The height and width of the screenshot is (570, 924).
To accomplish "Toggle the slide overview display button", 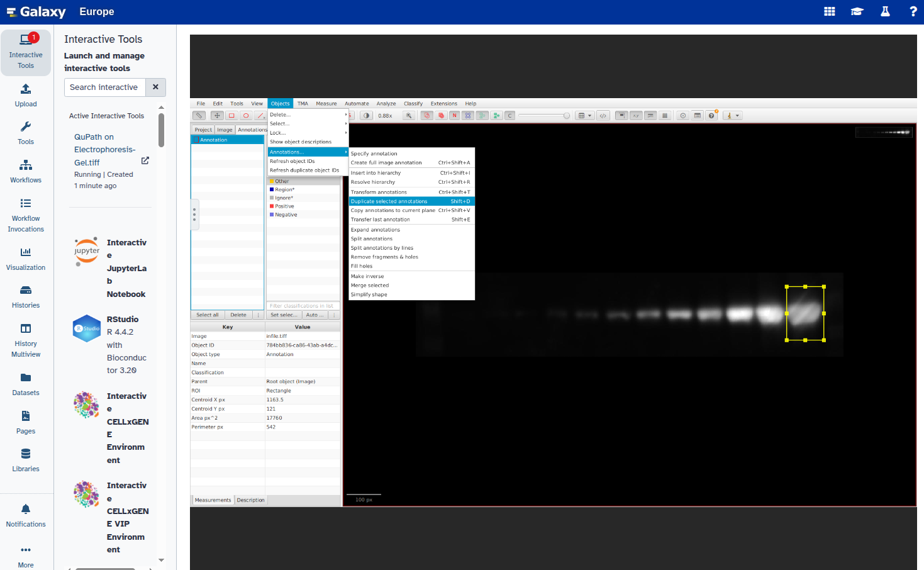I will pyautogui.click(x=621, y=116).
